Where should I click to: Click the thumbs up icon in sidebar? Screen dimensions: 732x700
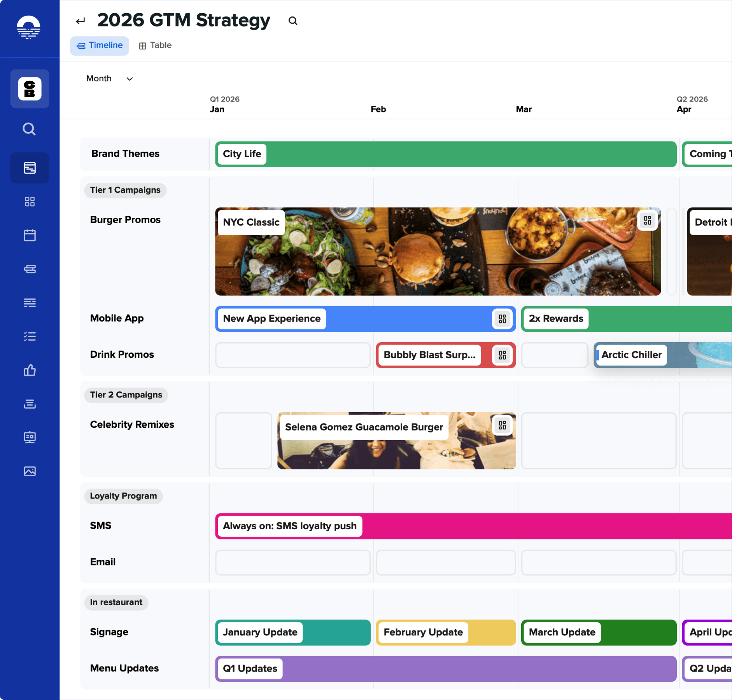click(30, 370)
